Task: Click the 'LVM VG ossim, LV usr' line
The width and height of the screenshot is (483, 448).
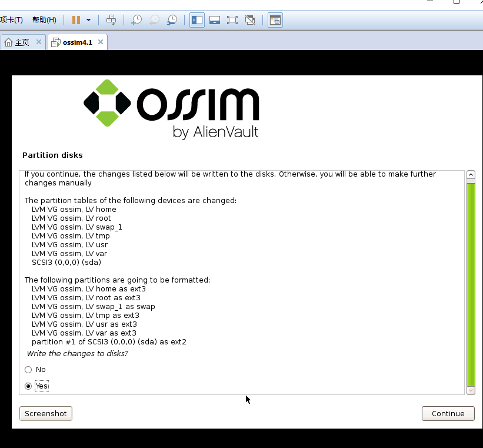Action: tap(69, 245)
